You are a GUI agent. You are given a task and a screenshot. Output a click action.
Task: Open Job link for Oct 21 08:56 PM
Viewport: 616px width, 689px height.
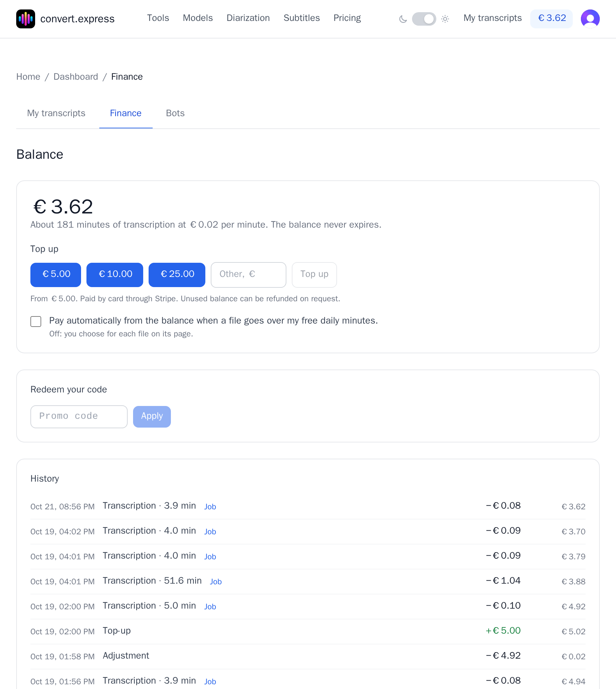(x=210, y=507)
